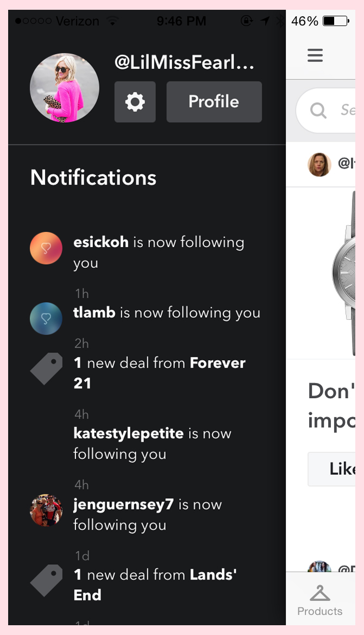Tap the Lands' End deal tag icon
Image resolution: width=364 pixels, height=635 pixels.
click(x=47, y=580)
